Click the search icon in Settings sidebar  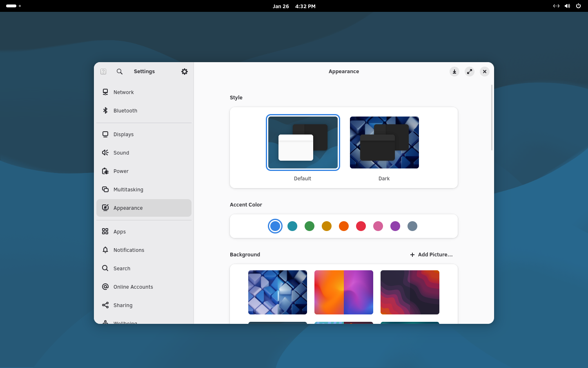click(120, 72)
